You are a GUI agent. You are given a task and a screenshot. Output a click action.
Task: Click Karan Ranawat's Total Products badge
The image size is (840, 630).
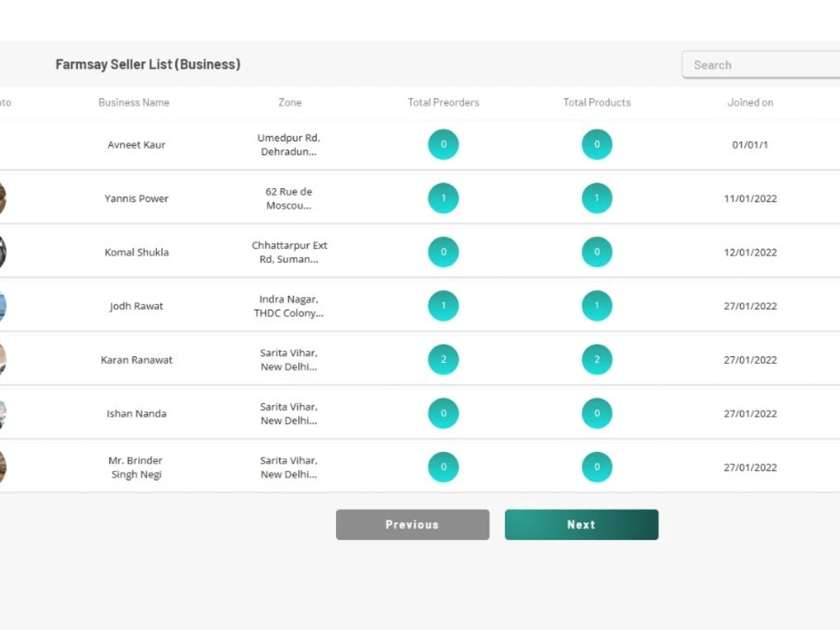tap(596, 360)
